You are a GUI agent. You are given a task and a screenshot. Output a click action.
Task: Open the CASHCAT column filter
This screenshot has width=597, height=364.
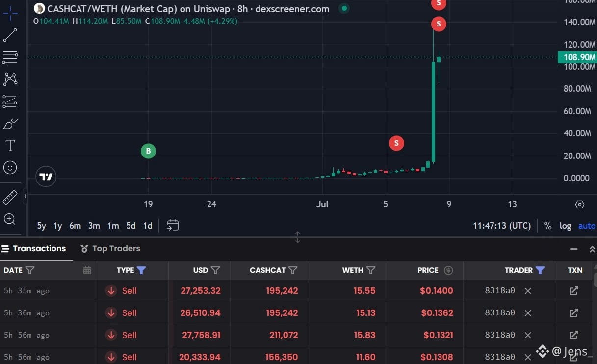pos(293,270)
